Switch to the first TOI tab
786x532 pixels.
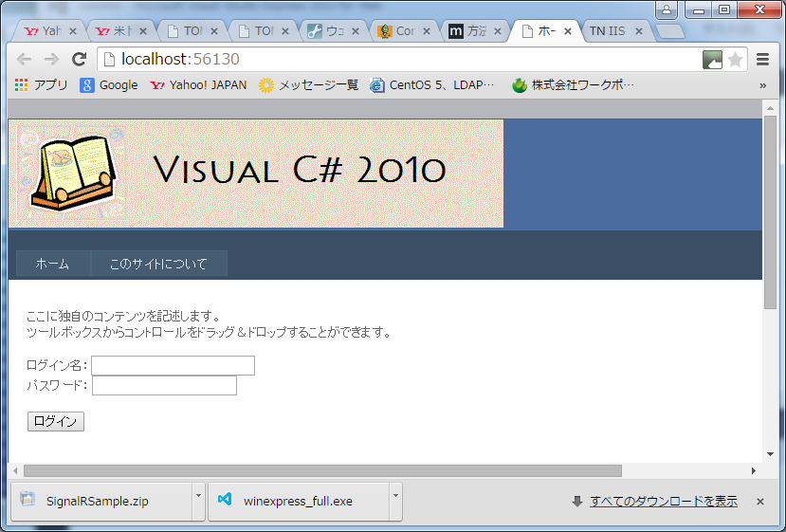pos(192,31)
